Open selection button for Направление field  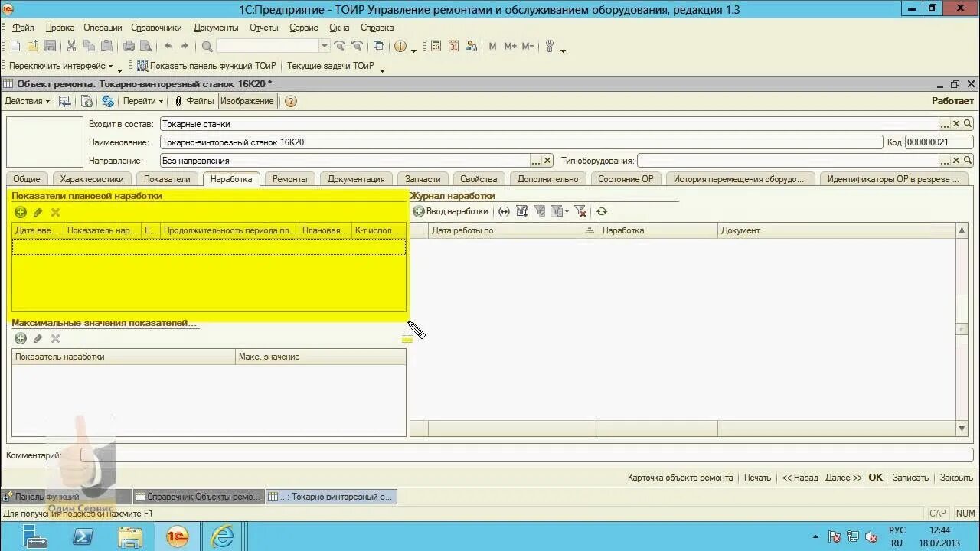536,161
